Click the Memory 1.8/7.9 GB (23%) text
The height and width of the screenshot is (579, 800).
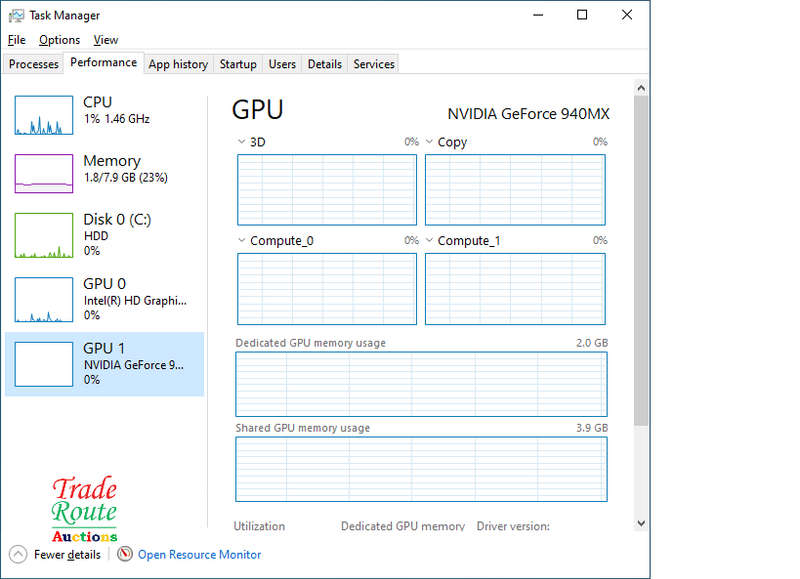[126, 178]
